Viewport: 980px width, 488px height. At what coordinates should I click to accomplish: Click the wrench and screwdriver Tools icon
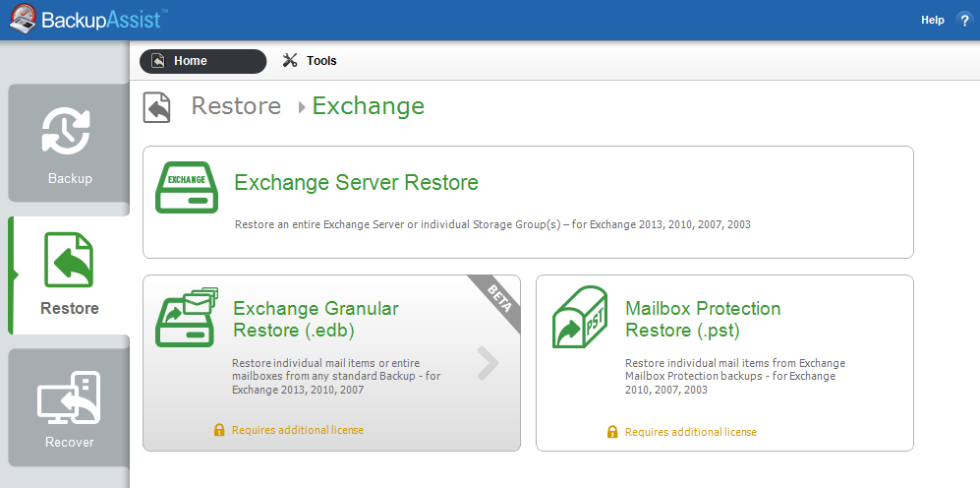pyautogui.click(x=290, y=60)
